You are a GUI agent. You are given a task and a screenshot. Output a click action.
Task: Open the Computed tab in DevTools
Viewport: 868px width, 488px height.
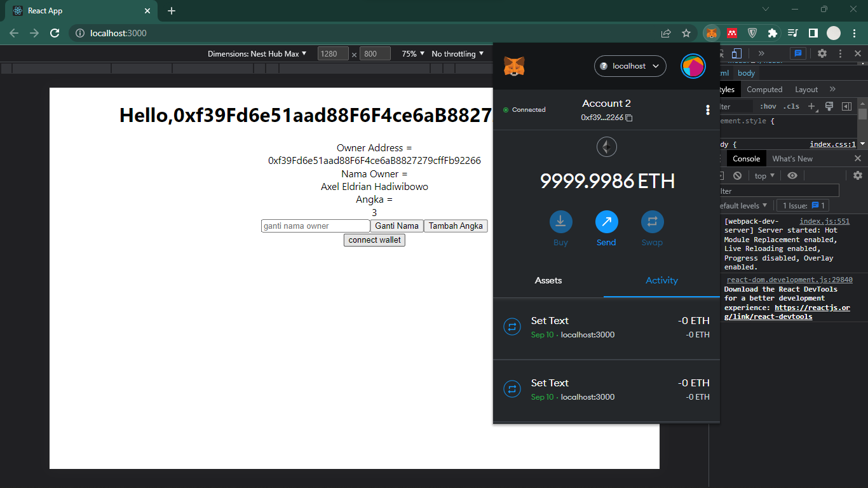[764, 89]
